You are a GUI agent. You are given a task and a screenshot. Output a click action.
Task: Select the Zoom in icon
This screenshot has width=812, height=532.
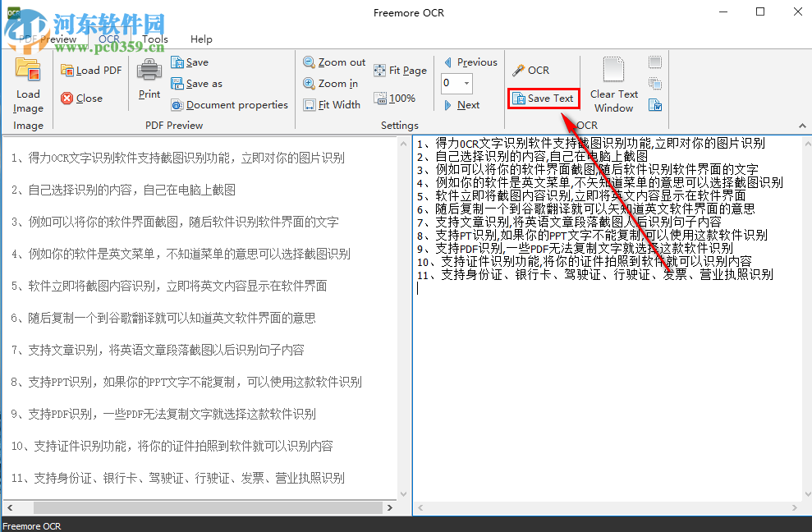(308, 83)
